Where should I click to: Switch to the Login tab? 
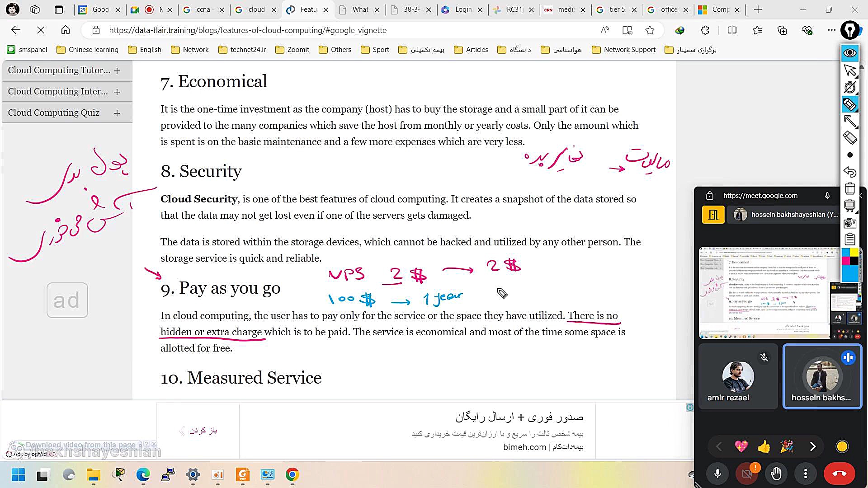(462, 9)
